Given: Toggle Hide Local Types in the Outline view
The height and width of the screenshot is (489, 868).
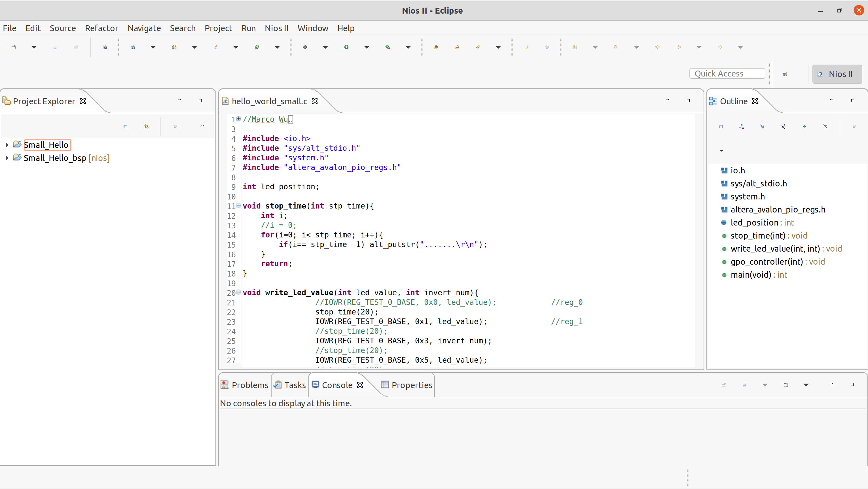Looking at the screenshot, I should [825, 126].
